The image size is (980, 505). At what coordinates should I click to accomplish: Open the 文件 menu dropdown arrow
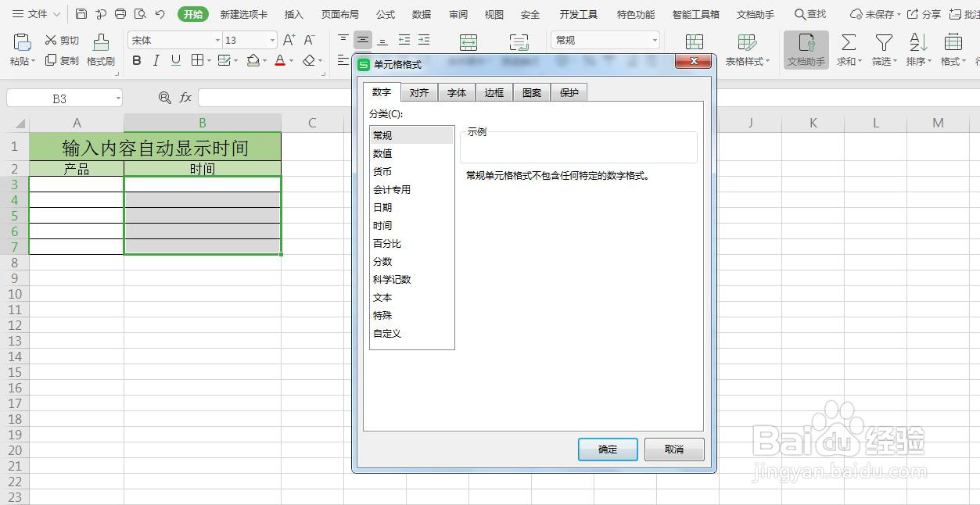56,14
